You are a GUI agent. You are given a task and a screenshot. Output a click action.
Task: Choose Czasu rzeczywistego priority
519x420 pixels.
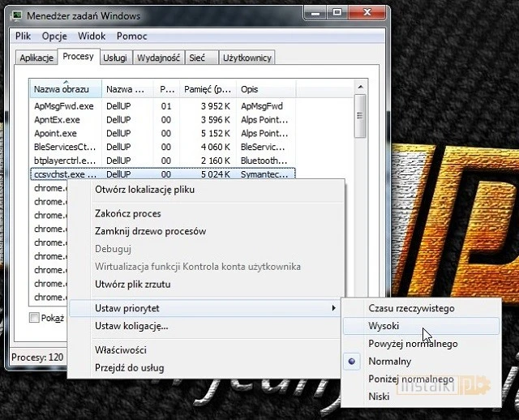pos(411,308)
